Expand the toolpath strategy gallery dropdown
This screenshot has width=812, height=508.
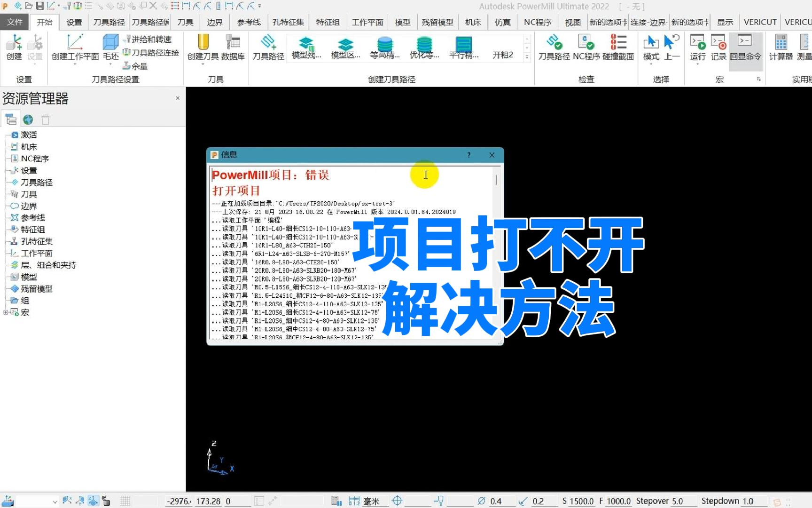click(527, 57)
